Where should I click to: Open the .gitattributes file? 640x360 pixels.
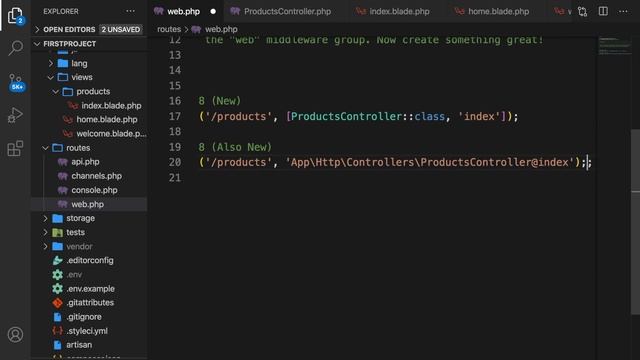pyautogui.click(x=90, y=302)
